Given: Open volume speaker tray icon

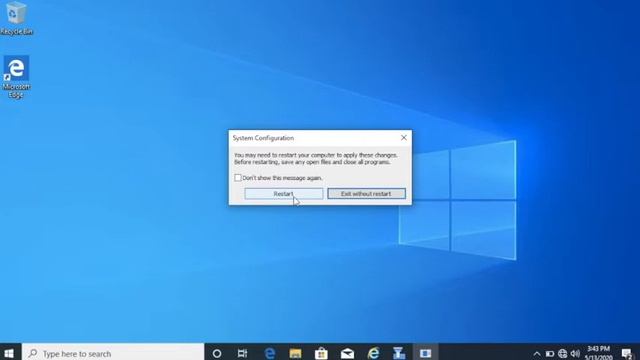Looking at the screenshot, I should click(x=575, y=354).
